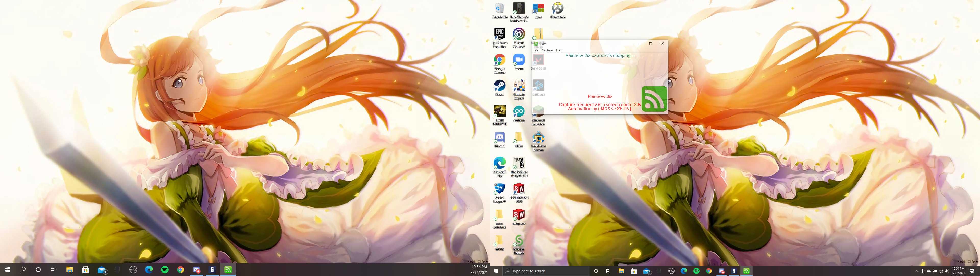
Task: Open the Wi-Fi network tray icon
Action: pyautogui.click(x=941, y=271)
